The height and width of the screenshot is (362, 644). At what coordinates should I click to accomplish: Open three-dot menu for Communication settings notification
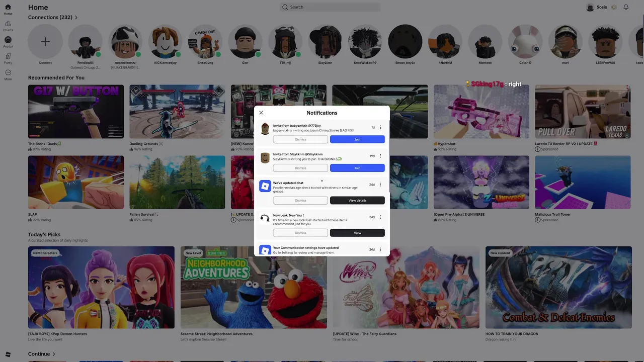pos(380,249)
